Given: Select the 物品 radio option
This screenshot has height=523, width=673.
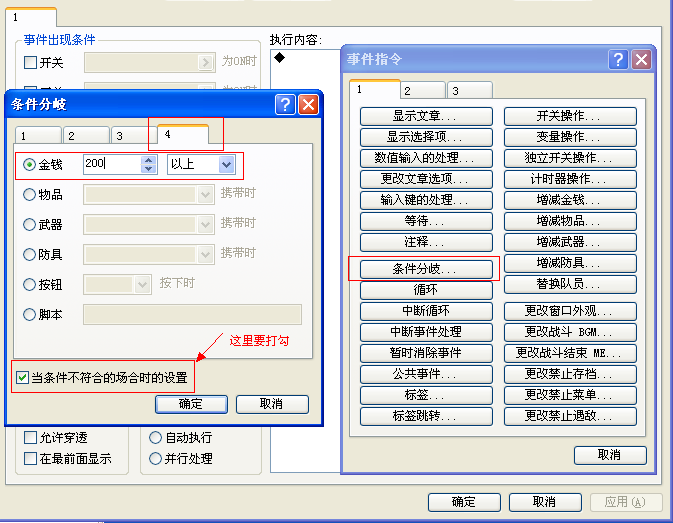Looking at the screenshot, I should pos(29,194).
